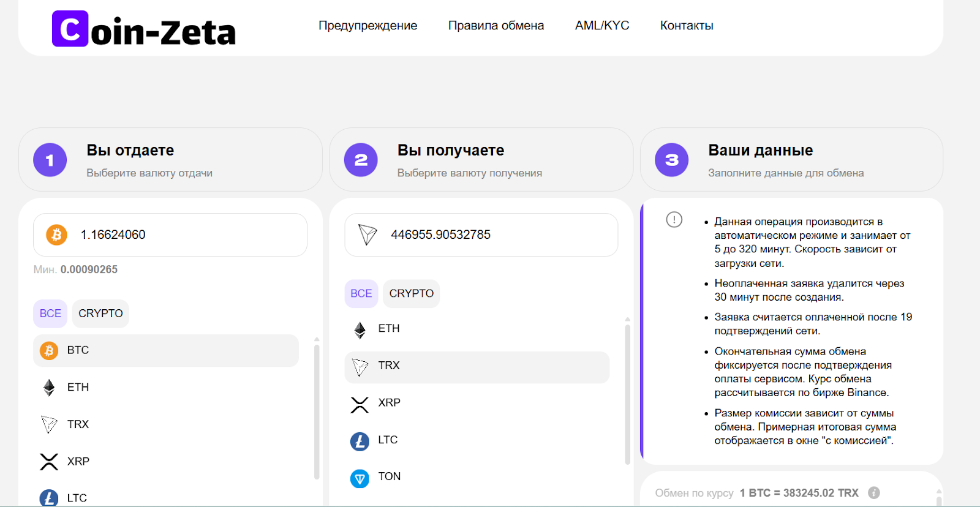Pick XRP icon in the give list
980x507 pixels.
(49, 462)
